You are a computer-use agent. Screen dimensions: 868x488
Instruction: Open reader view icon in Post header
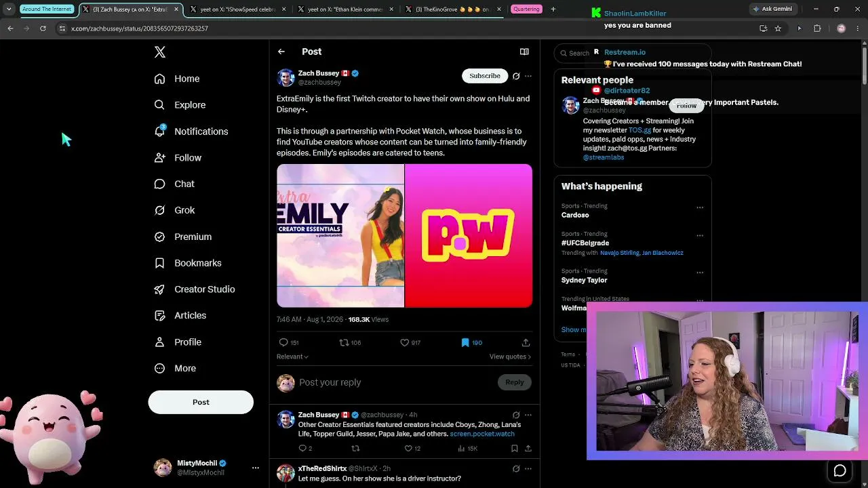[x=524, y=52]
